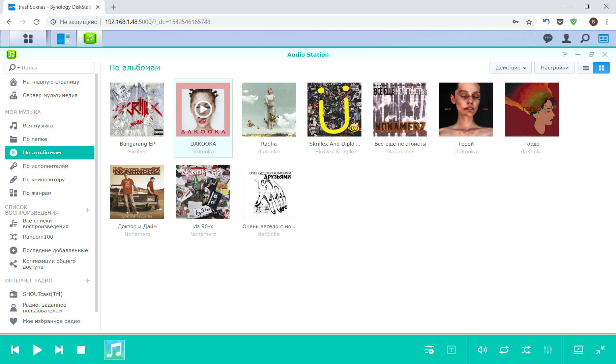Open the Действие dropdown menu
Screen dimensions: 616x364
pos(510,68)
